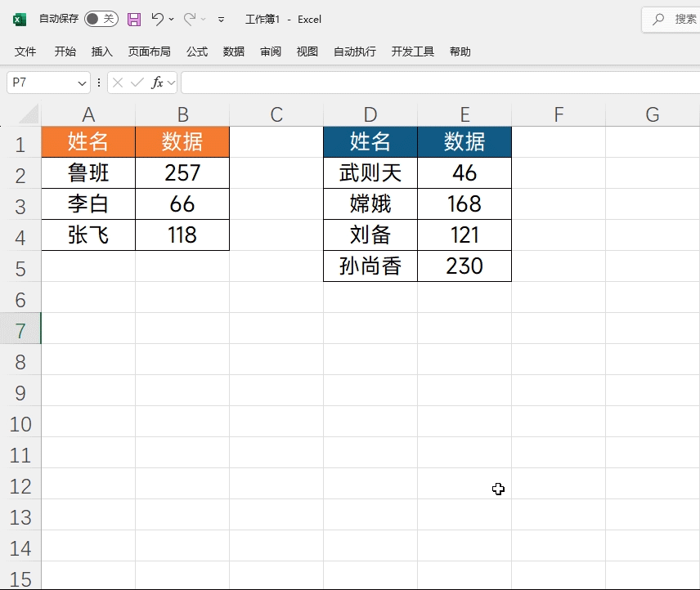Click orange 数据 header cell B1
This screenshot has width=700, height=590.
click(182, 142)
